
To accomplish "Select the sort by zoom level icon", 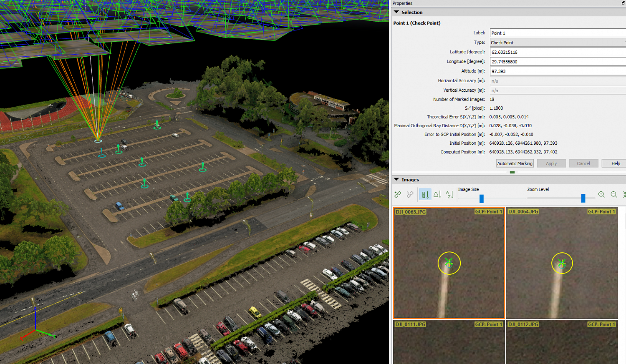I will pyautogui.click(x=424, y=194).
